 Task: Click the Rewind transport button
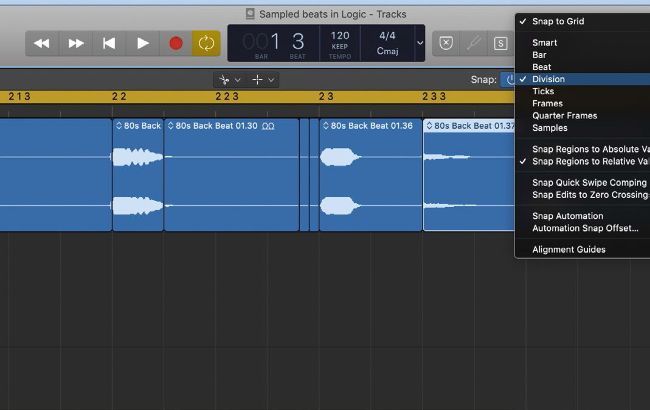tap(42, 43)
